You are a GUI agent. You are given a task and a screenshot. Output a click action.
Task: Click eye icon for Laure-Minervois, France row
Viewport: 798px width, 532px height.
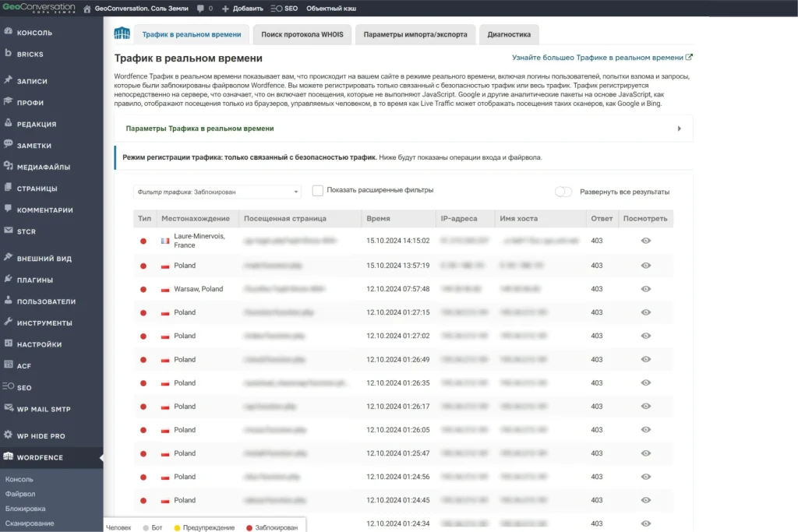pos(645,241)
